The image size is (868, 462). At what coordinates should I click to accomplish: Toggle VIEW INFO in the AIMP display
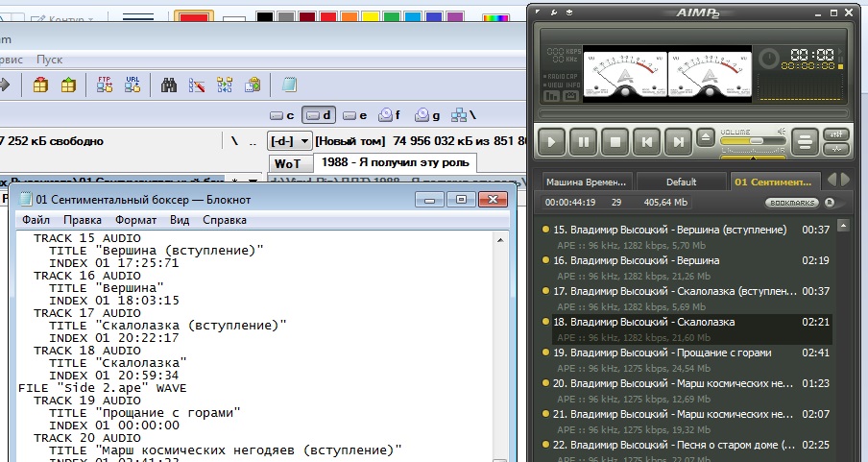point(562,85)
